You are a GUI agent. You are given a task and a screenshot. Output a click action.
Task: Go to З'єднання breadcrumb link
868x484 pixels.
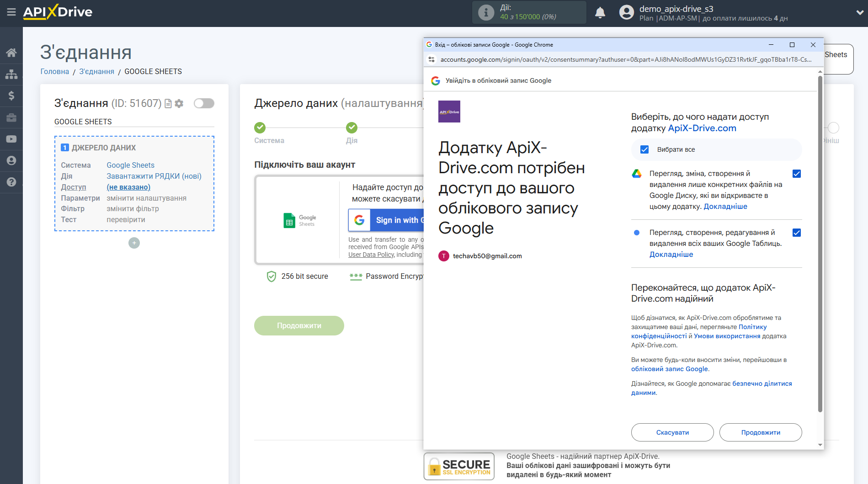pos(97,71)
